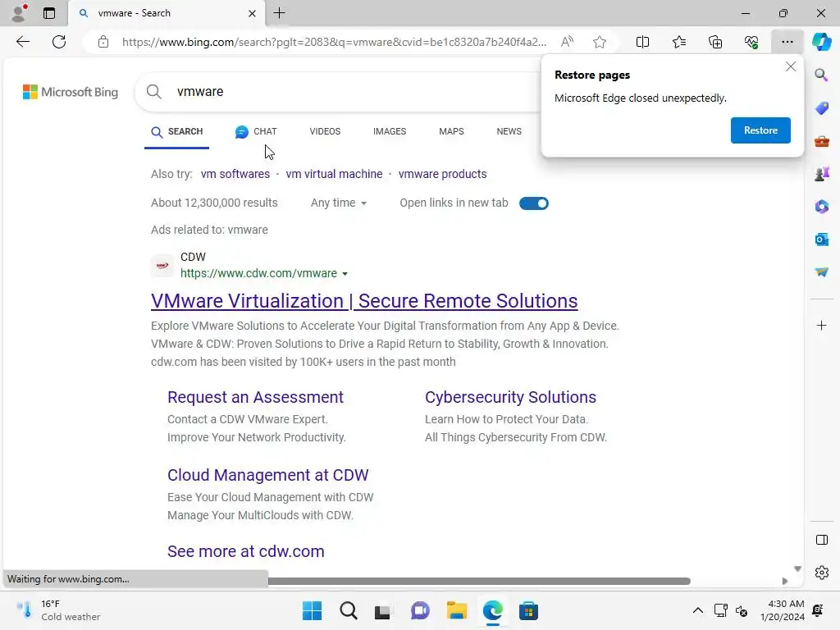View site information lock icon
The image size is (840, 630).
pyautogui.click(x=103, y=42)
